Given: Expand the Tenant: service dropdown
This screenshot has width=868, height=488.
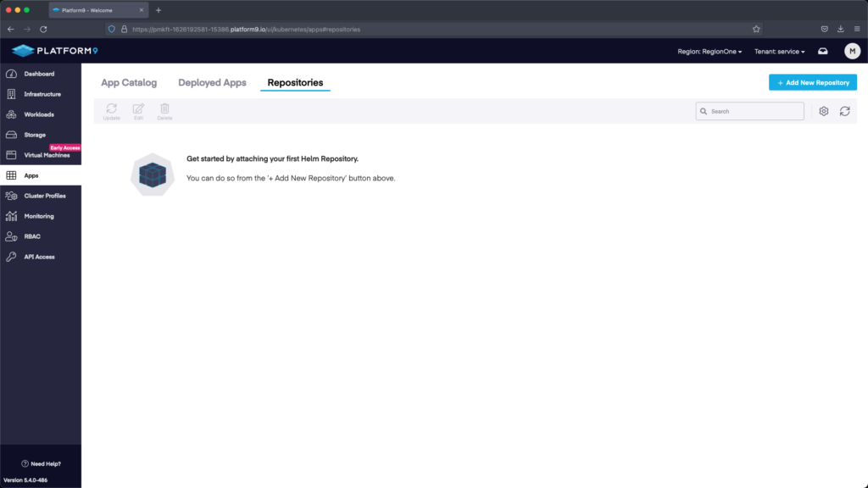Looking at the screenshot, I should pos(780,52).
